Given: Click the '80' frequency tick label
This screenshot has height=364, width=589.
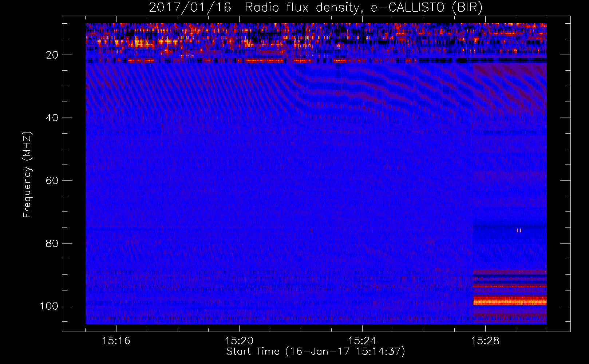Looking at the screenshot, I should click(52, 243).
